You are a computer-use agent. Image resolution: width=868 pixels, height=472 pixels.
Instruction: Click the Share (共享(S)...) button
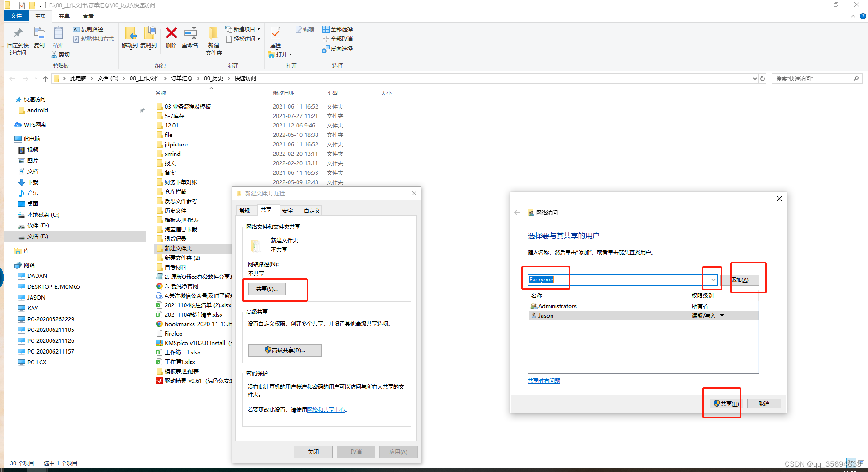click(267, 289)
